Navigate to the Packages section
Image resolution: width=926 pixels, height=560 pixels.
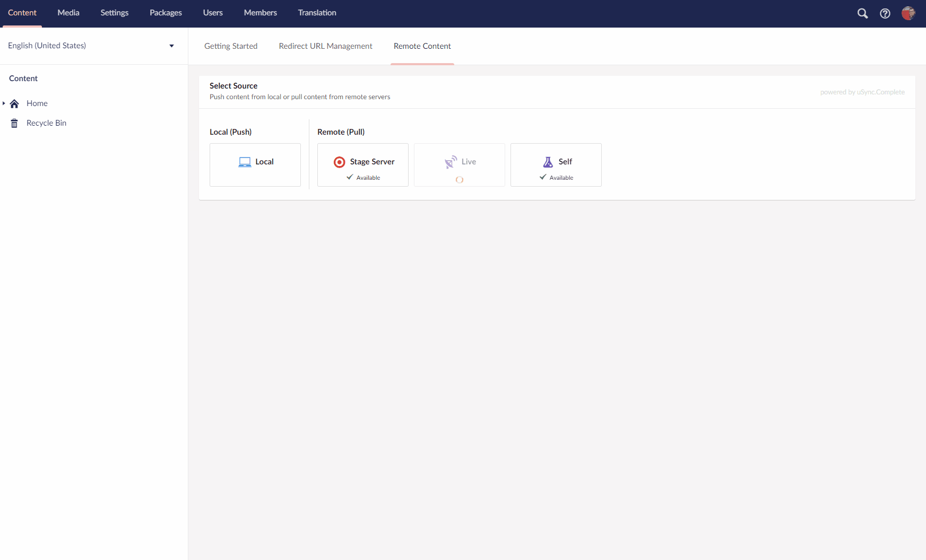tap(165, 12)
